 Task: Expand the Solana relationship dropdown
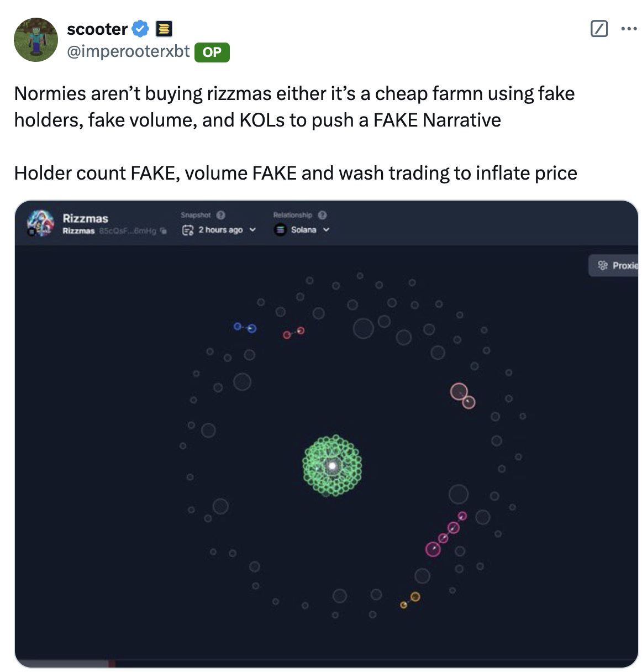click(302, 230)
